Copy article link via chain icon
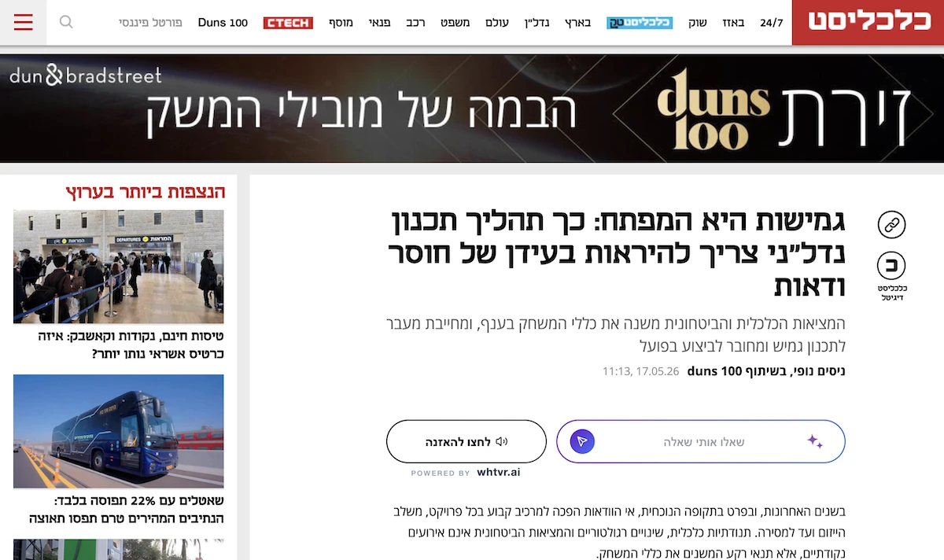The height and width of the screenshot is (560, 944). tap(891, 225)
